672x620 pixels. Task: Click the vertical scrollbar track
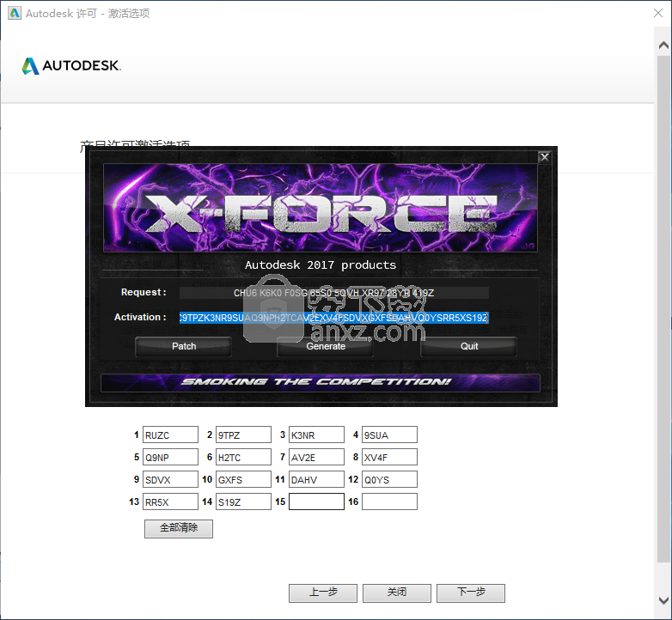click(664, 308)
